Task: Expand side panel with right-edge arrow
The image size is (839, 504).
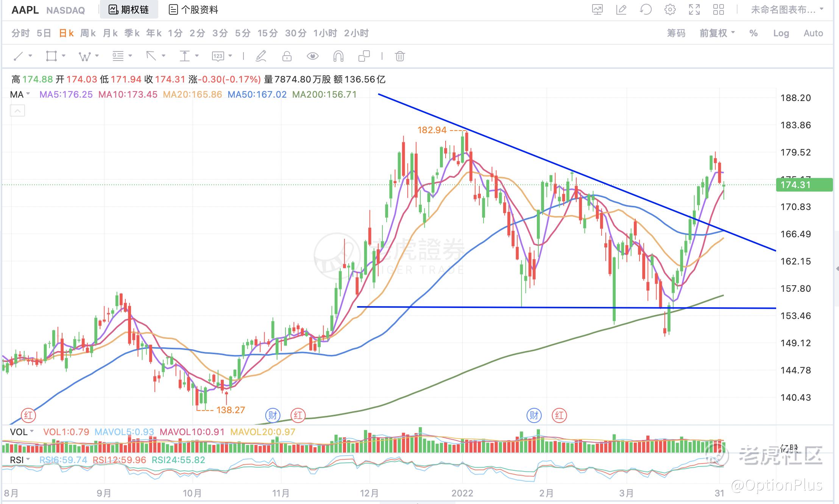Action: click(x=837, y=269)
